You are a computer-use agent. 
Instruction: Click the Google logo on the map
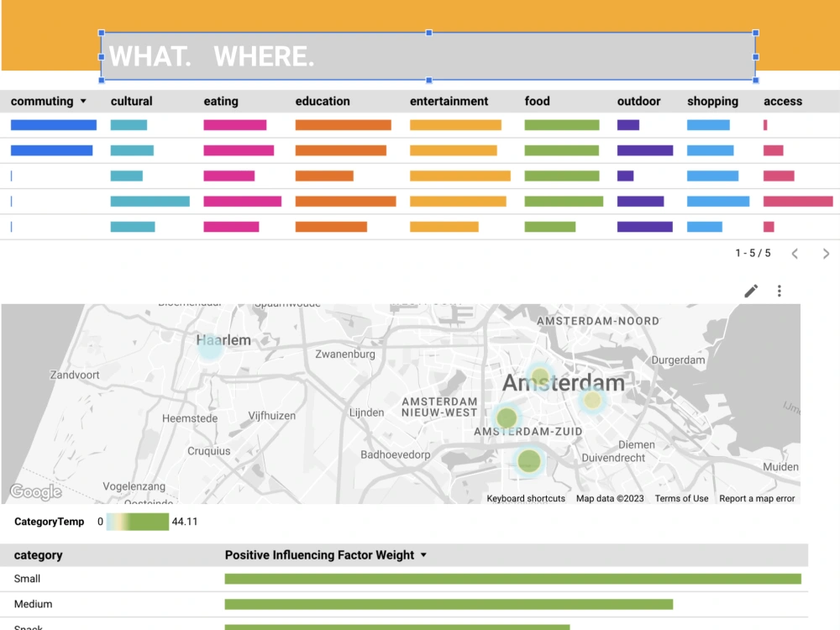click(x=36, y=491)
